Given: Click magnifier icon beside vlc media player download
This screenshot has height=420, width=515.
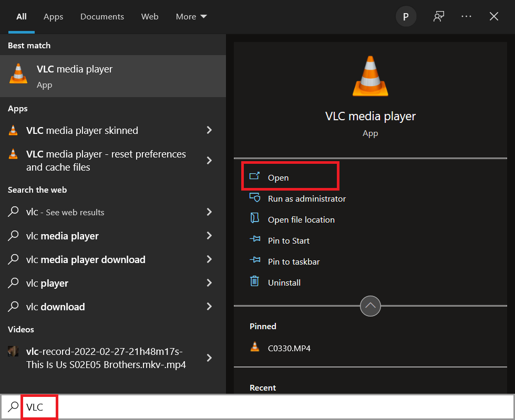Looking at the screenshot, I should pos(13,259).
